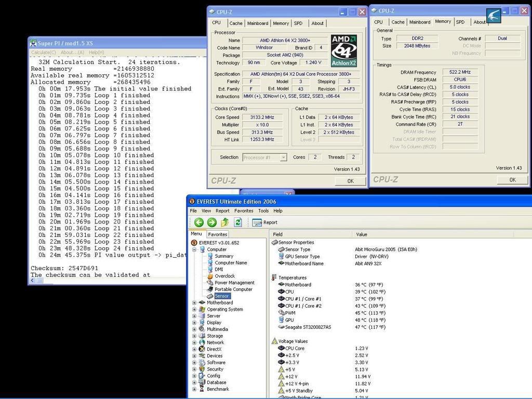532x399 pixels.
Task: Open the Benchmark category in EVEREST
Action: tap(218, 389)
